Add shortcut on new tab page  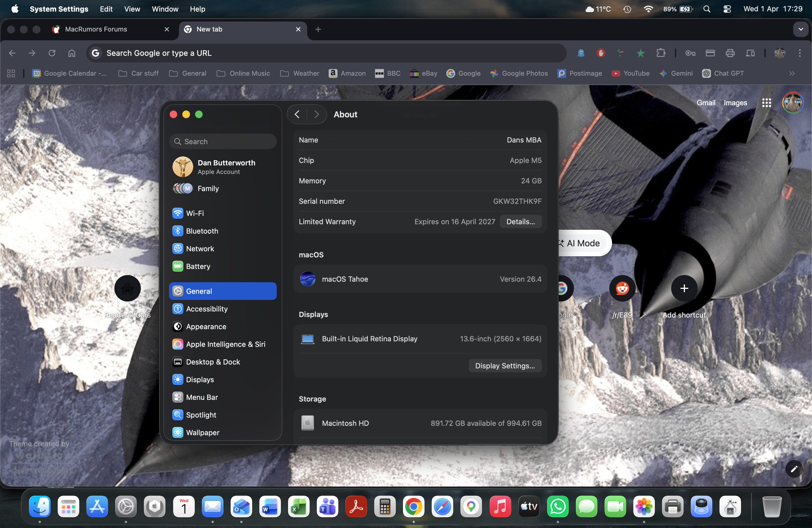(x=684, y=297)
